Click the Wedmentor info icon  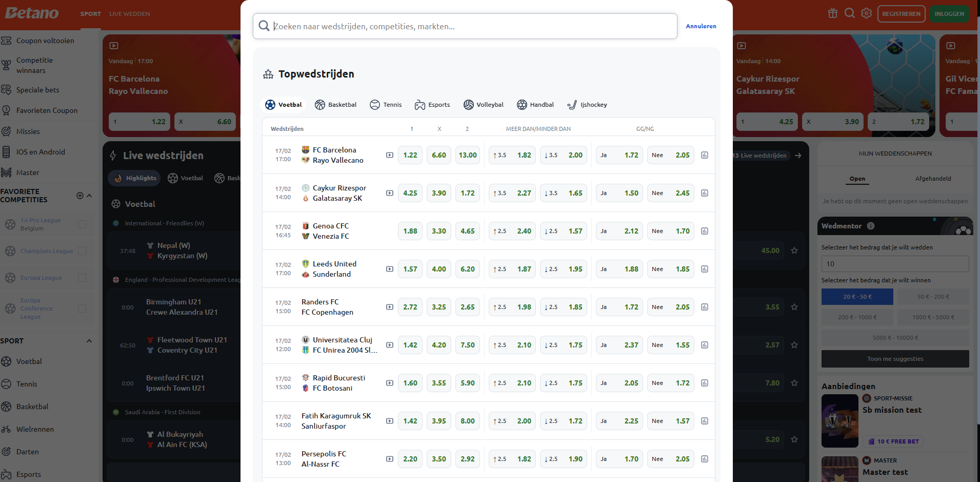(871, 226)
